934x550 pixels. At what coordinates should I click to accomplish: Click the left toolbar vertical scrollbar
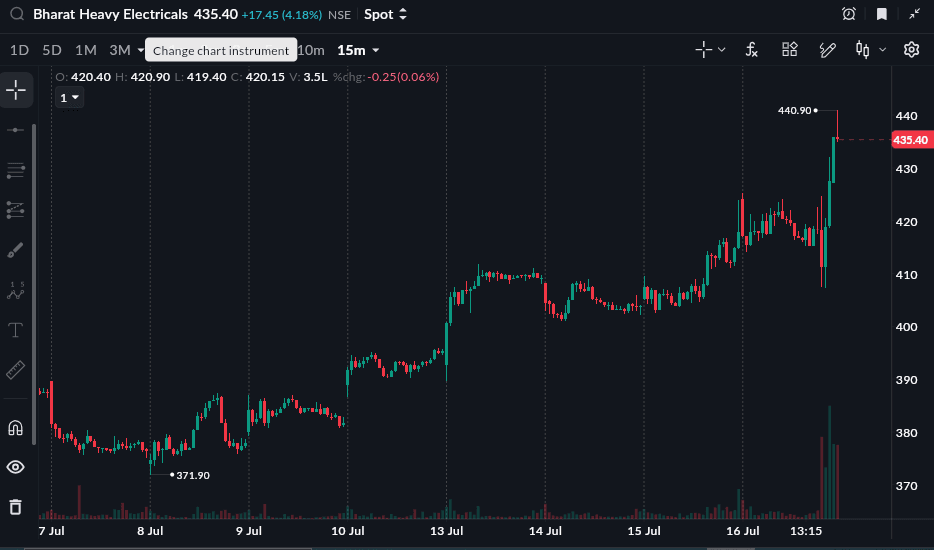(34, 284)
